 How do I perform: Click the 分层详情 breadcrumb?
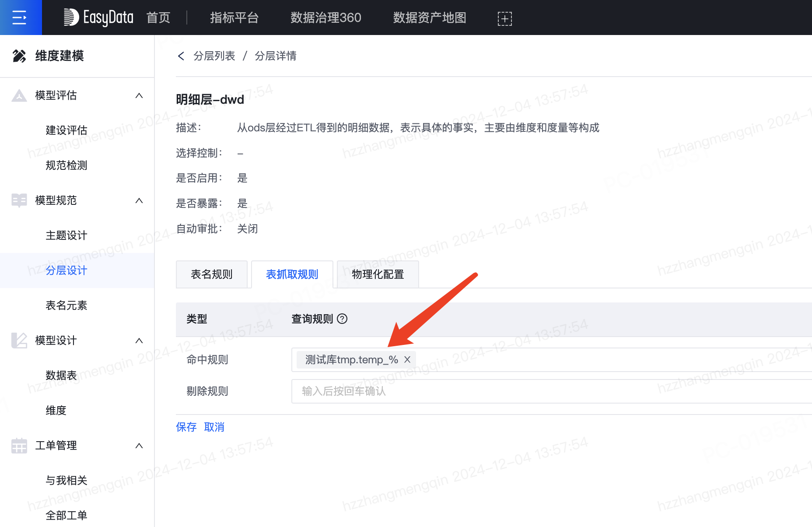tap(276, 56)
